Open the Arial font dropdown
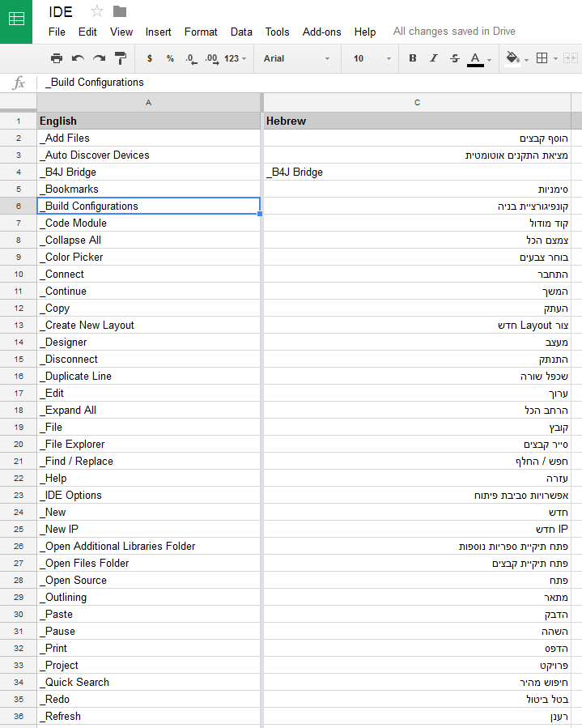This screenshot has width=582, height=728. [x=296, y=58]
